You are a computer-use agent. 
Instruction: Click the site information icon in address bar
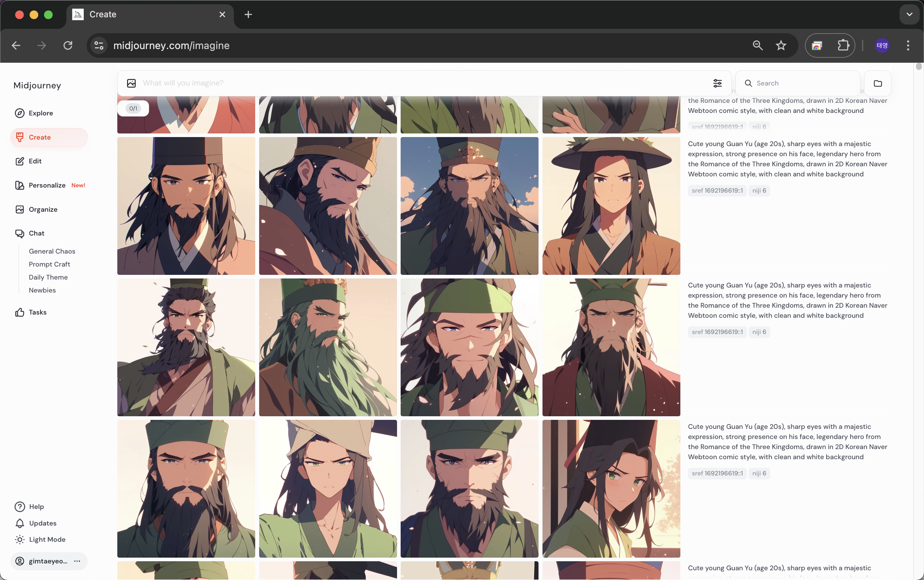(x=99, y=45)
